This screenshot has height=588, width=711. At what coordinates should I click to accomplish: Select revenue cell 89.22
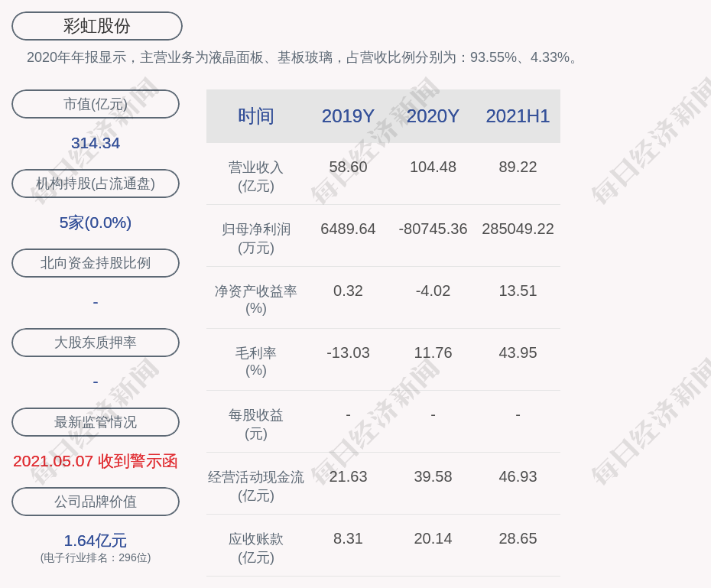tap(518, 167)
